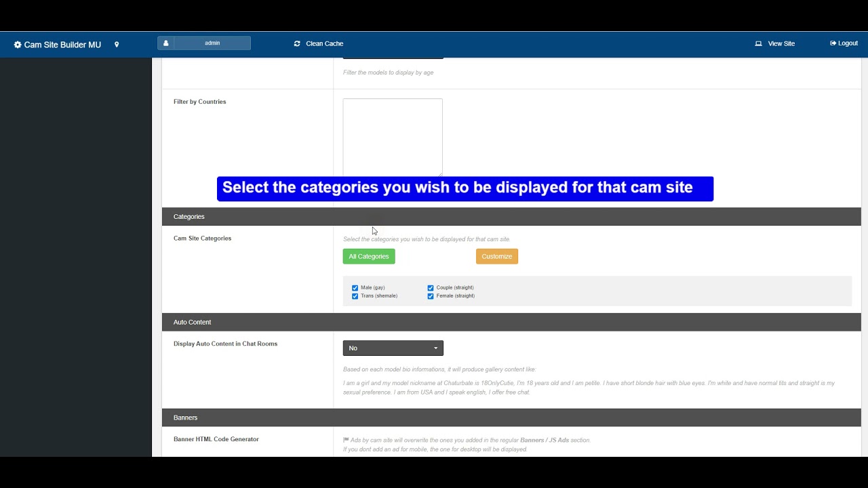
Task: Click the Banners section header
Action: coord(511,418)
